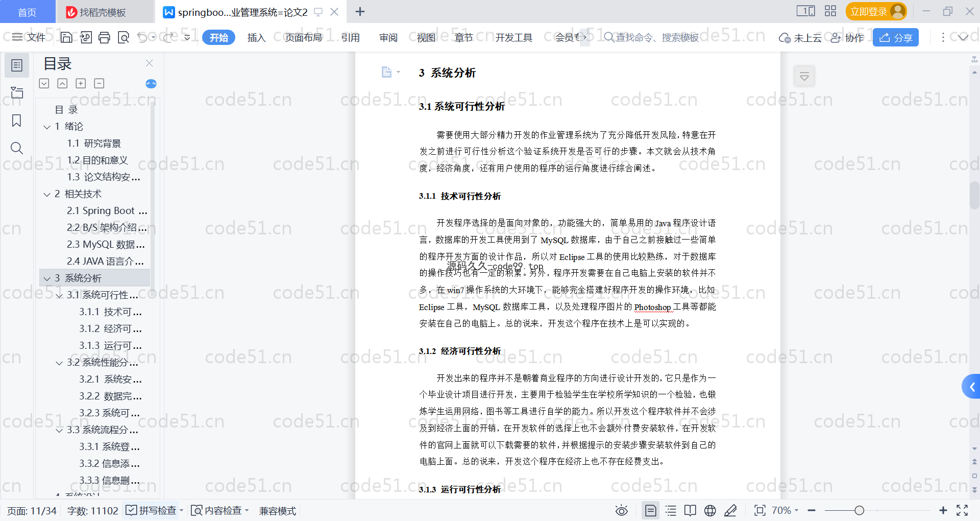Select the 页面布局 ribbon tab

303,37
